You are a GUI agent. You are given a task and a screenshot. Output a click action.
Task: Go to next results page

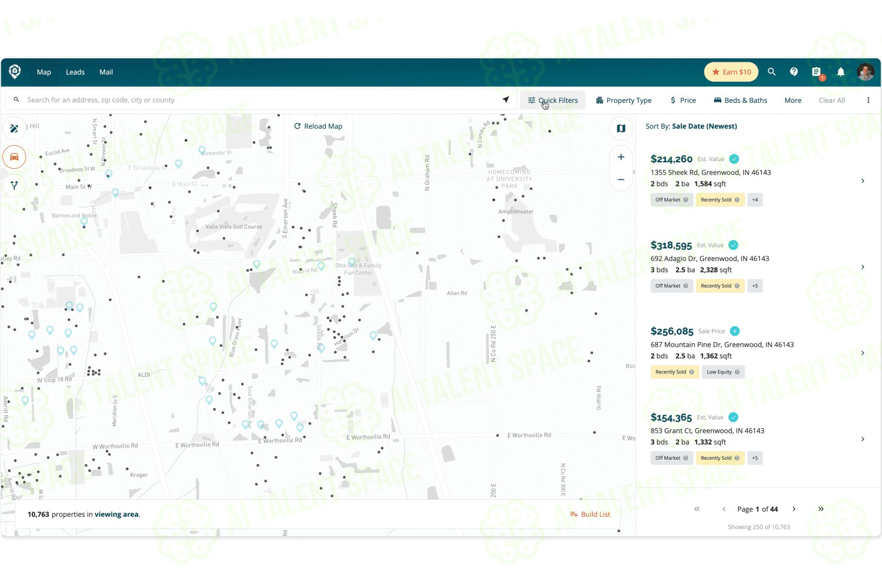[794, 509]
